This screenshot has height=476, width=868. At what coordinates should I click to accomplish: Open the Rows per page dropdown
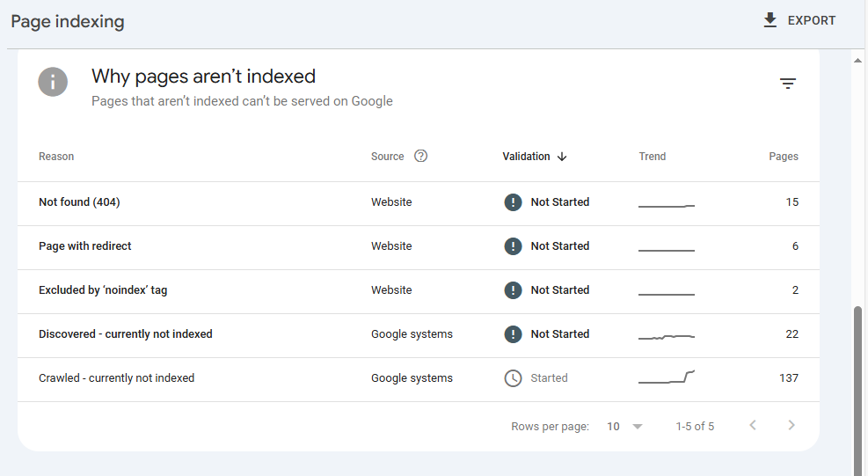625,427
